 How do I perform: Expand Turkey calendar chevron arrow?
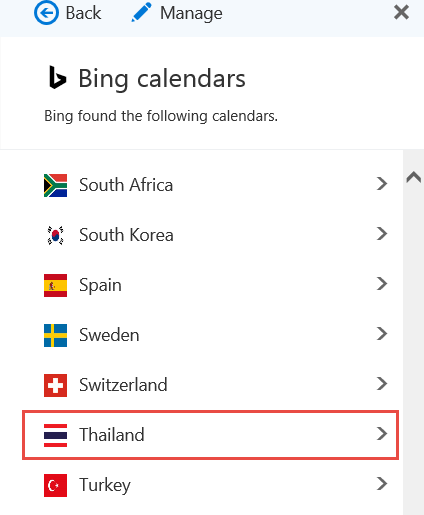[x=382, y=484]
